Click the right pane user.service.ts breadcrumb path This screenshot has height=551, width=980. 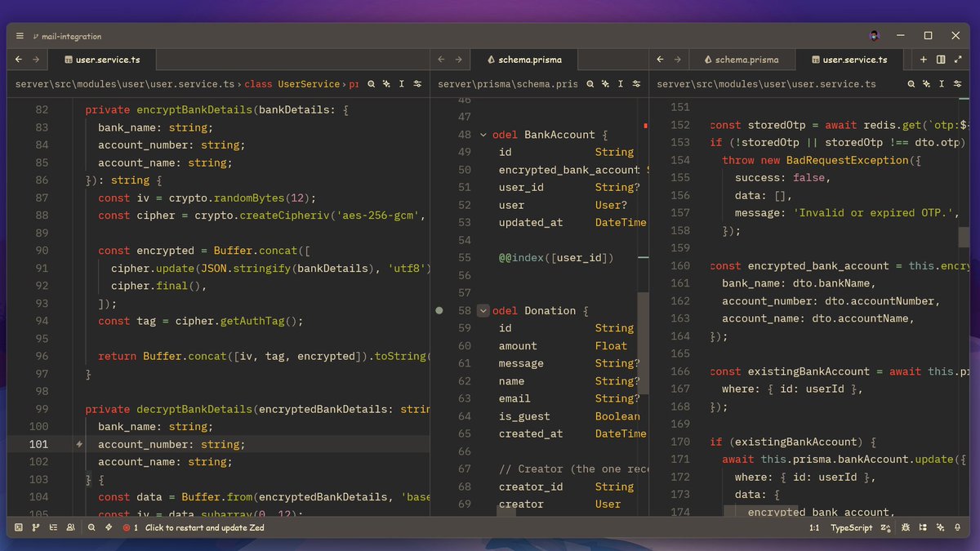point(766,84)
